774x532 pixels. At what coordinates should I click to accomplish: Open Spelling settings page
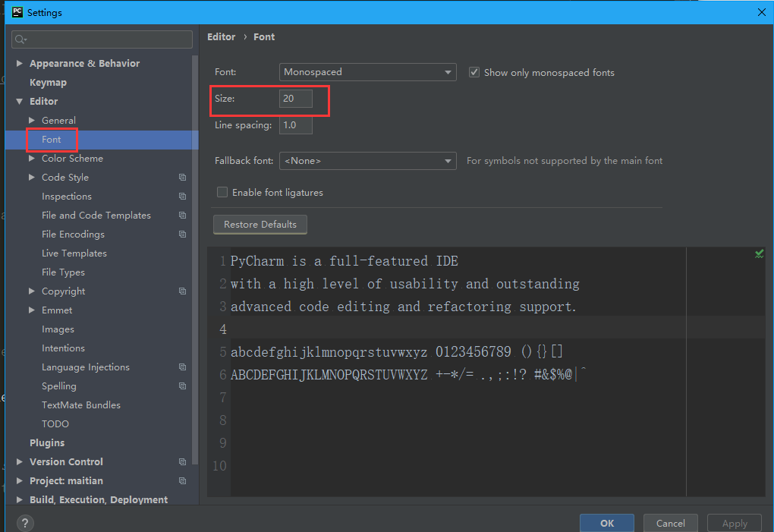58,386
